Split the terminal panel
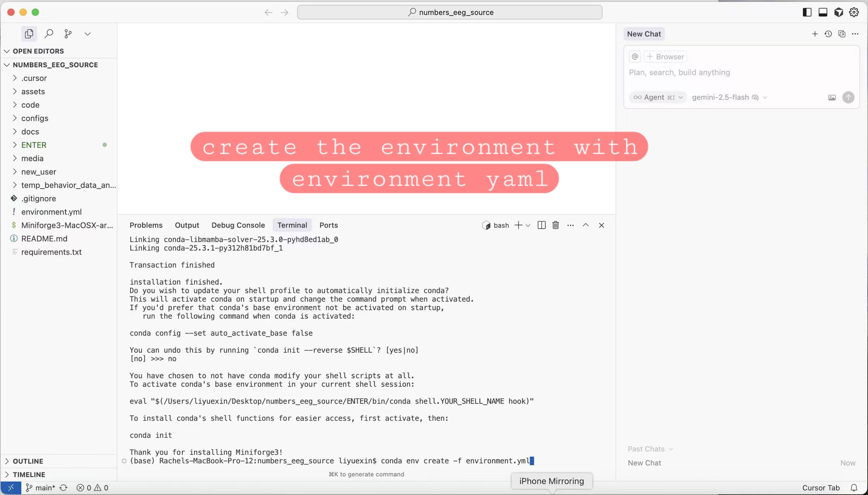 coord(541,225)
